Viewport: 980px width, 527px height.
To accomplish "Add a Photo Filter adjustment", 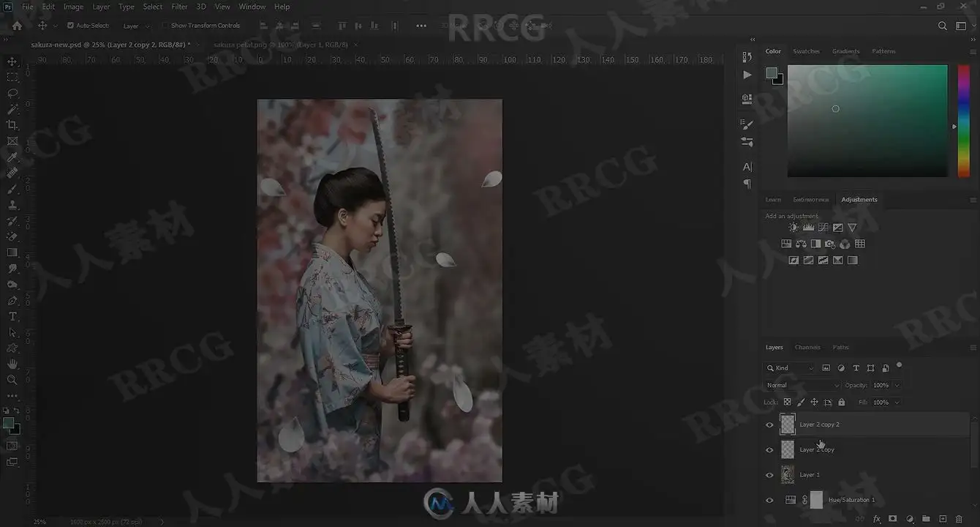I will click(830, 244).
